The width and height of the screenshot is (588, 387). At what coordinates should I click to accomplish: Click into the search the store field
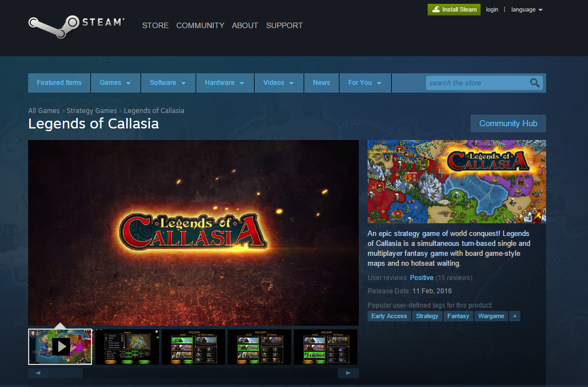tap(478, 83)
